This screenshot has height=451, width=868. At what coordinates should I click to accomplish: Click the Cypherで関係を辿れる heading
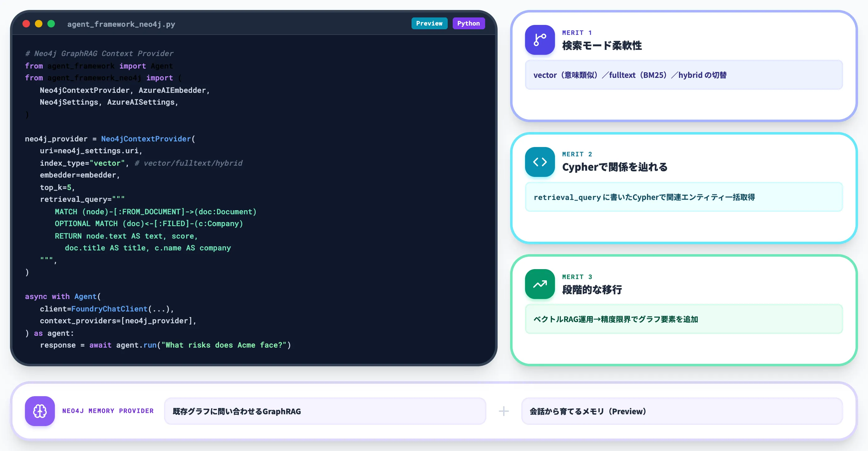point(615,167)
